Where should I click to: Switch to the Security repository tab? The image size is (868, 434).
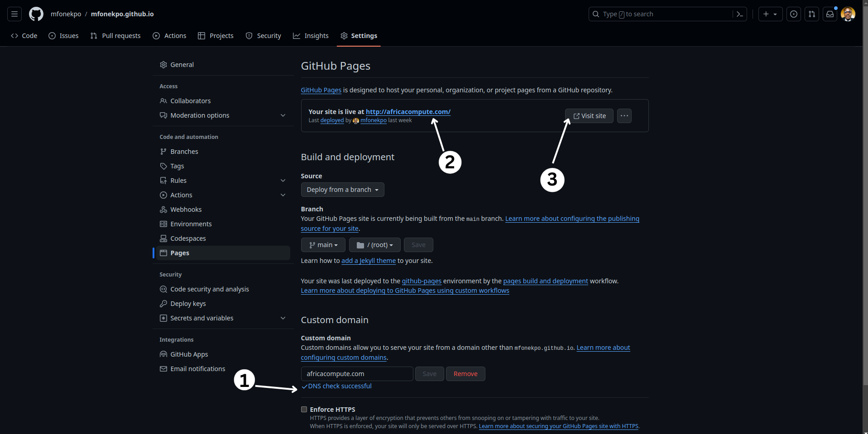pyautogui.click(x=263, y=36)
